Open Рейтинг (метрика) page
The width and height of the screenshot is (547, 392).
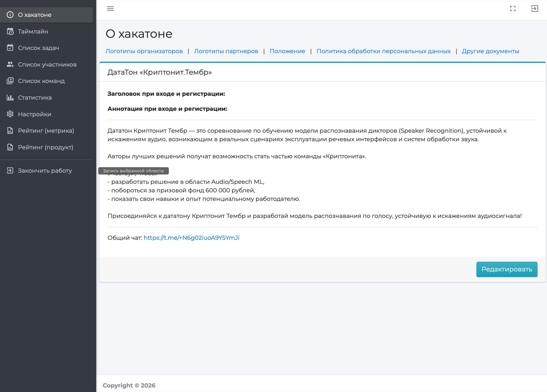(46, 130)
